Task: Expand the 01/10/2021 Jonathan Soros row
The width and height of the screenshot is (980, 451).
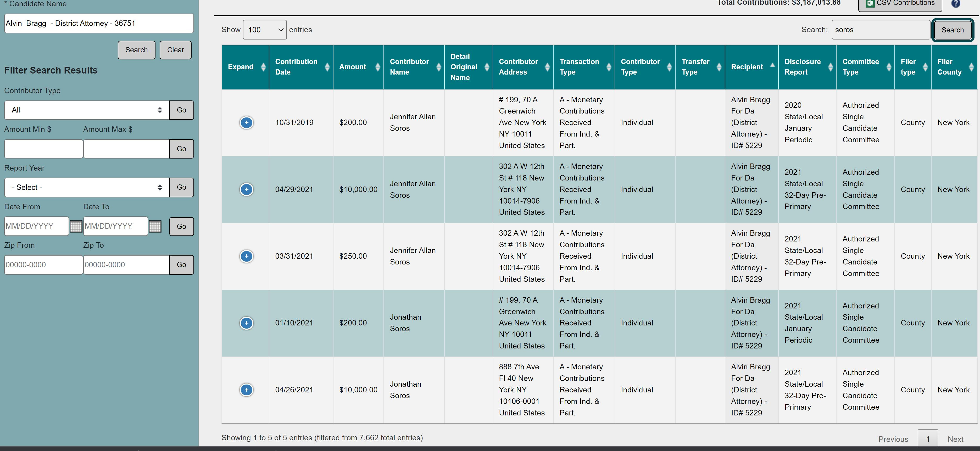Action: click(246, 323)
